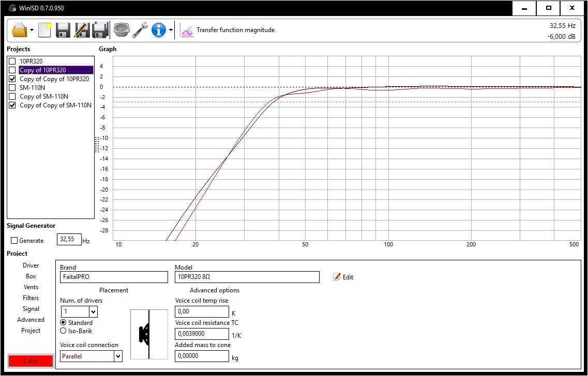Click the Model field 10PR320 8Ω

click(x=247, y=277)
